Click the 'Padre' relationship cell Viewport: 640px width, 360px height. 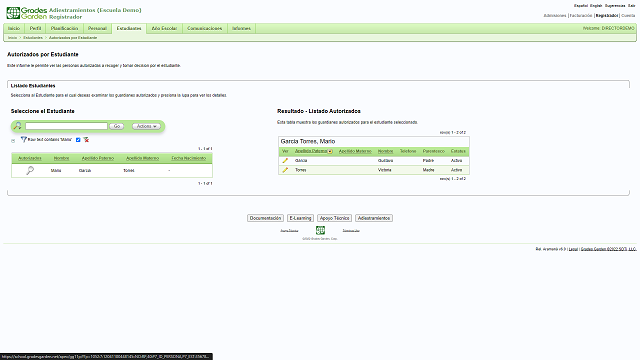pyautogui.click(x=428, y=161)
